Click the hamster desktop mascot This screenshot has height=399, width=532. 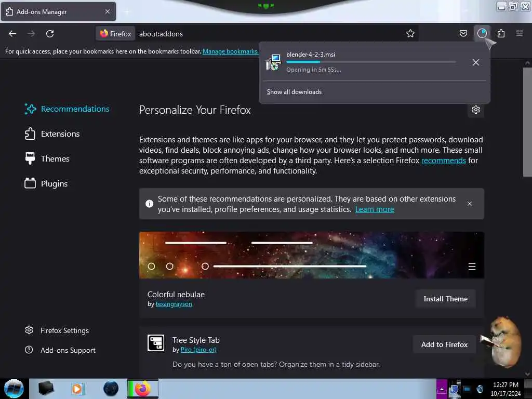[503, 342]
